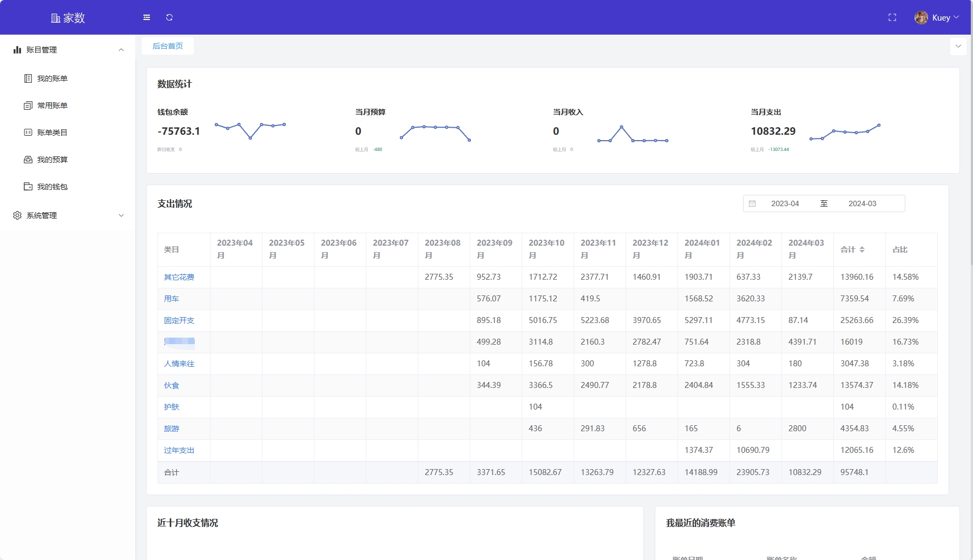Viewport: 973px width, 560px height.
Task: Click the refresh page icon
Action: click(169, 17)
